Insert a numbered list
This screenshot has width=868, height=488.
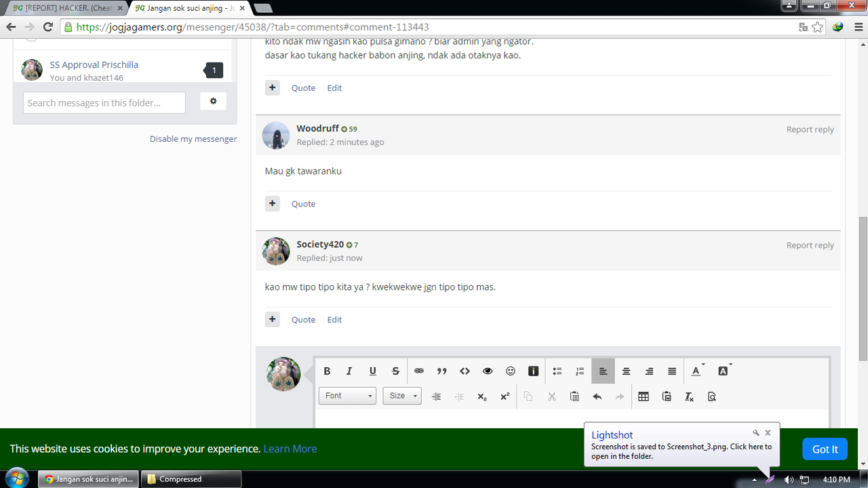(x=580, y=371)
